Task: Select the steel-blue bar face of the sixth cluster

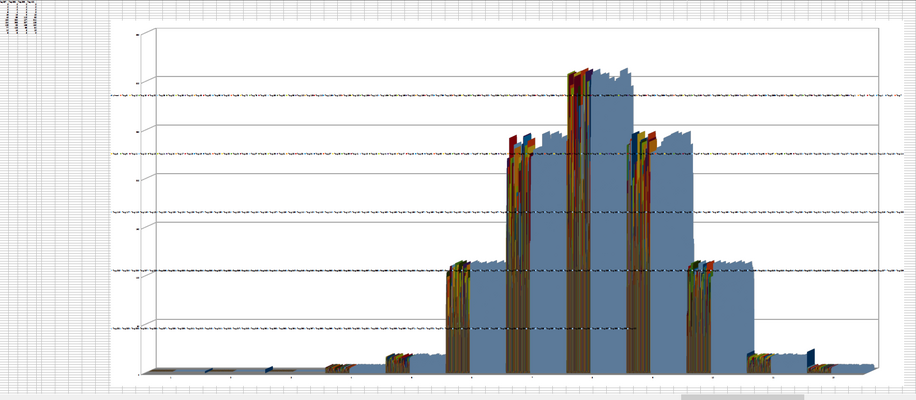Action: tap(488, 317)
